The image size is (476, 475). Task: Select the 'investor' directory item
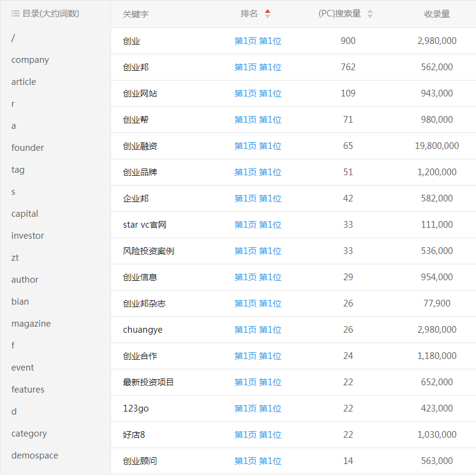[27, 236]
